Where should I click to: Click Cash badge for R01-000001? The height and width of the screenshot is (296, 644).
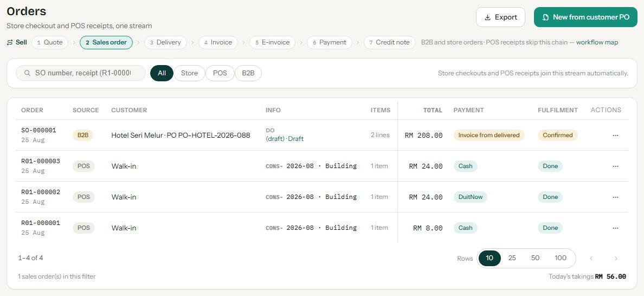(x=465, y=228)
